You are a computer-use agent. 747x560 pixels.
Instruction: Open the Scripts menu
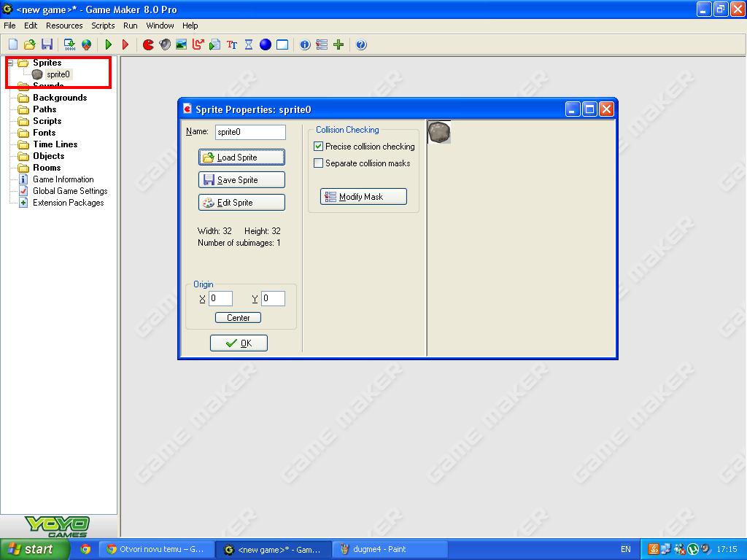[x=103, y=26]
